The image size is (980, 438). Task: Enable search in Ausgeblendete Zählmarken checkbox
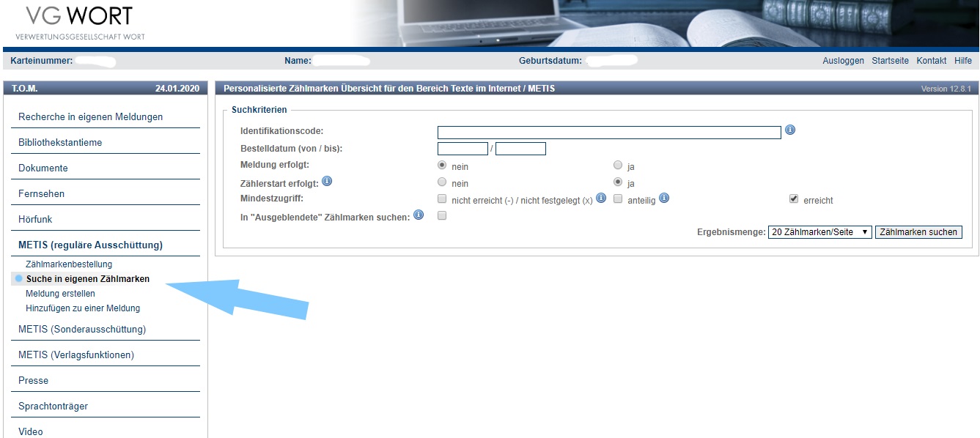442,216
